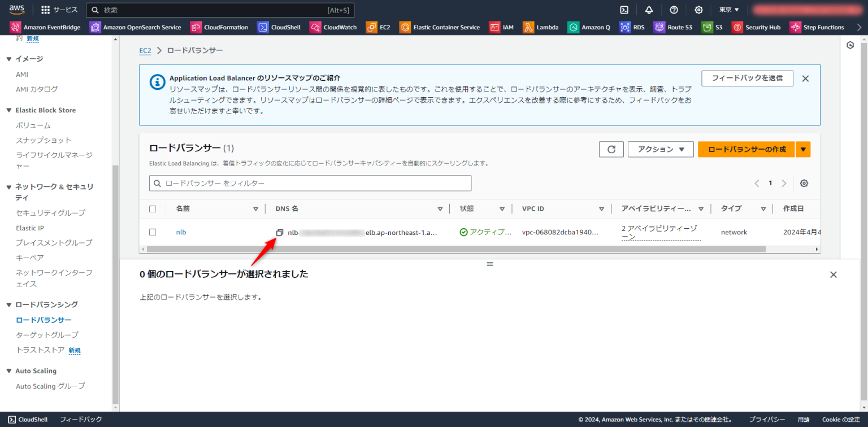Open the アクション dropdown
Image resolution: width=868 pixels, height=427 pixels.
point(661,149)
